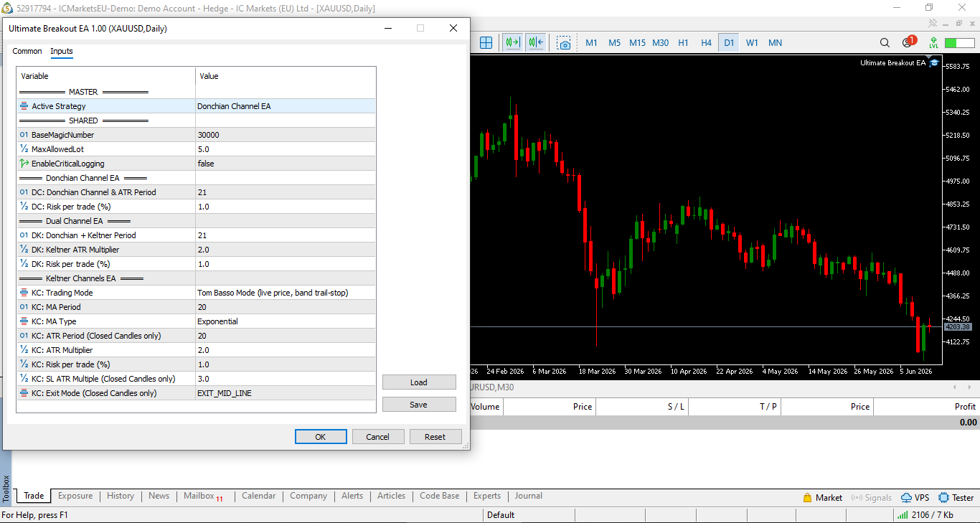Toggle the vertical Toolbox panel label
The height and width of the screenshot is (523, 980).
(x=6, y=489)
